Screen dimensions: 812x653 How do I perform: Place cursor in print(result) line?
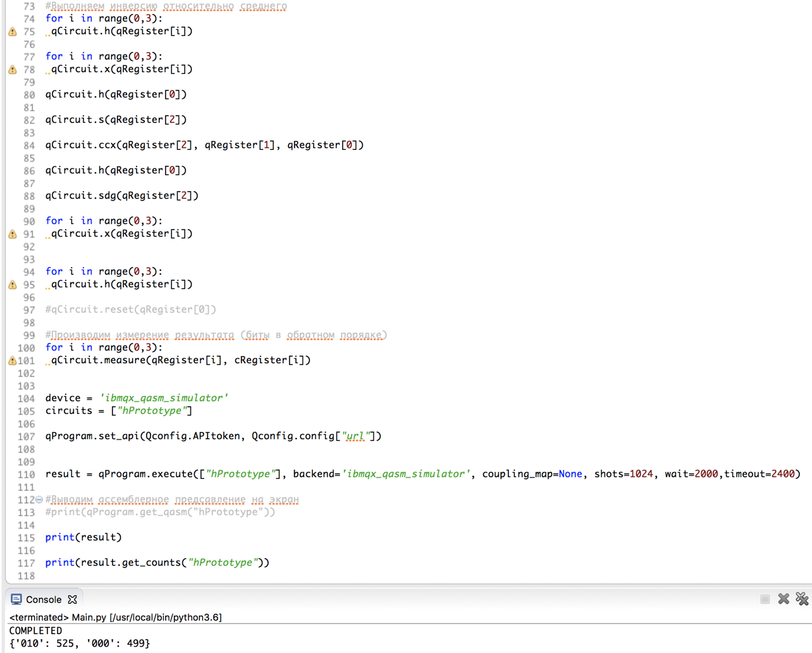coord(83,537)
